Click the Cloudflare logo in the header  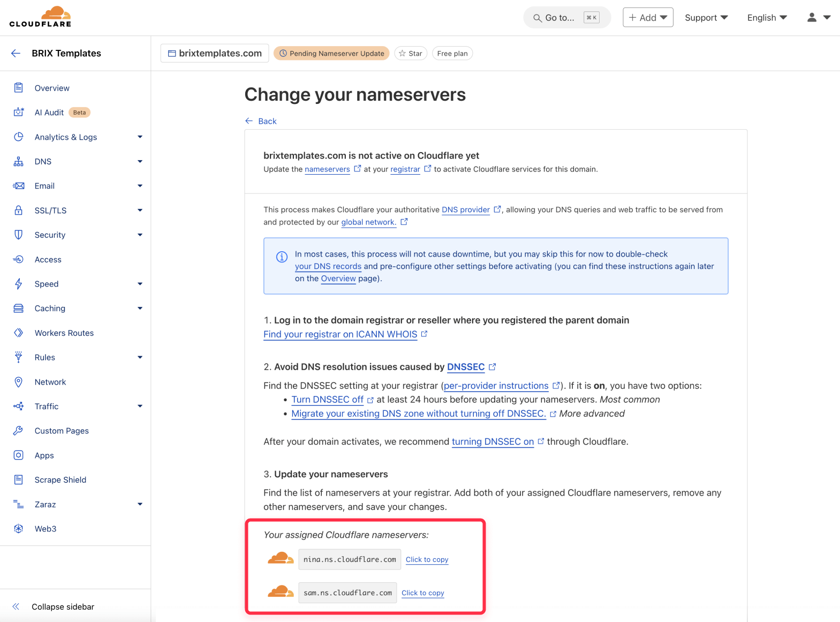(x=40, y=17)
